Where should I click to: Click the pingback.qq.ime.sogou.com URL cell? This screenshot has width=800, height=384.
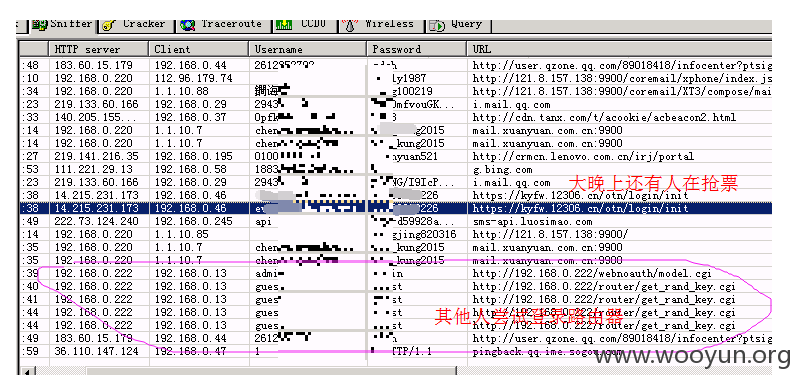(547, 352)
